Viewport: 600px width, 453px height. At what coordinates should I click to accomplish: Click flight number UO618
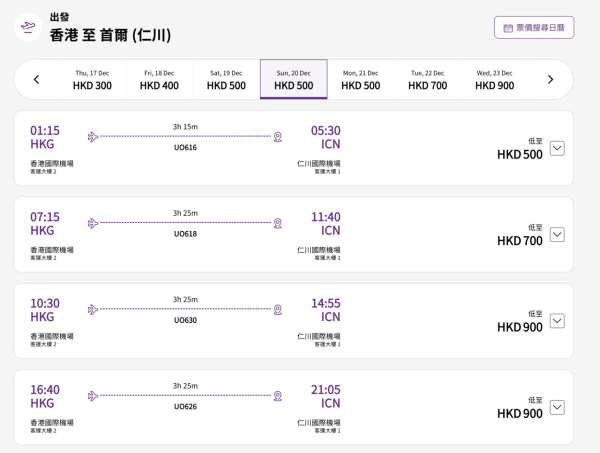point(185,234)
